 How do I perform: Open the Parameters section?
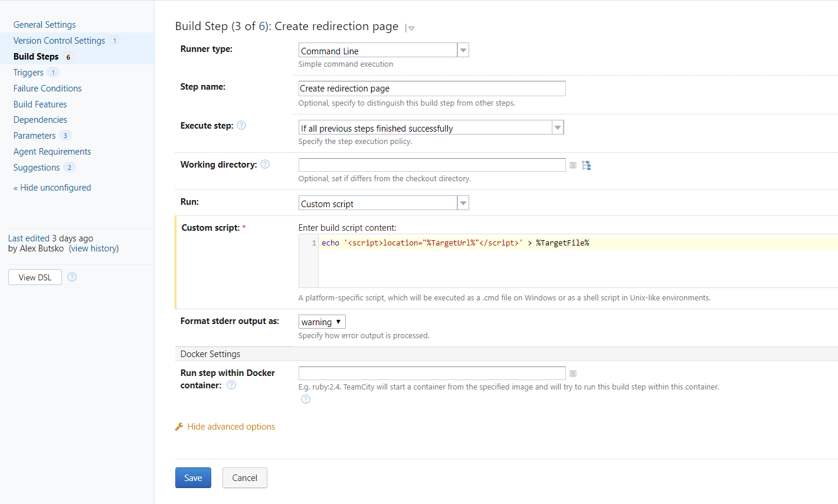click(34, 136)
